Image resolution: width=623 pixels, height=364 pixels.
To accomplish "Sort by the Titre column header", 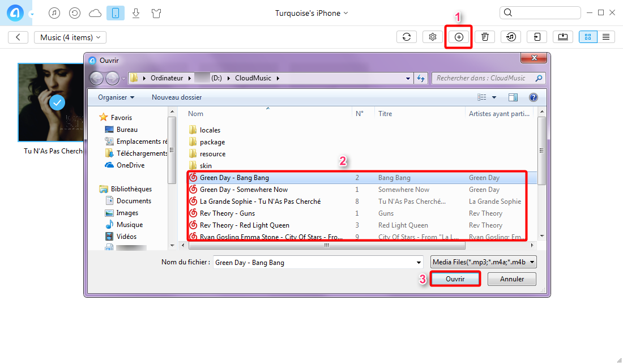I will tap(420, 114).
